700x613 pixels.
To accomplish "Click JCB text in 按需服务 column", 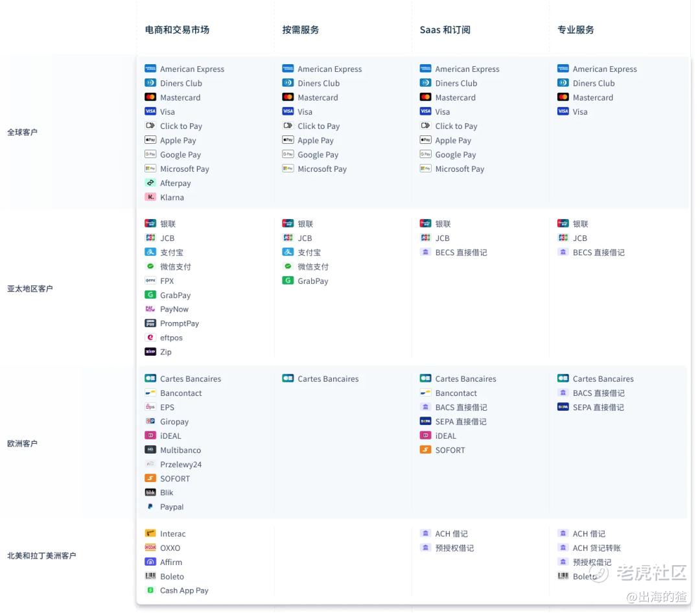I will tap(305, 238).
